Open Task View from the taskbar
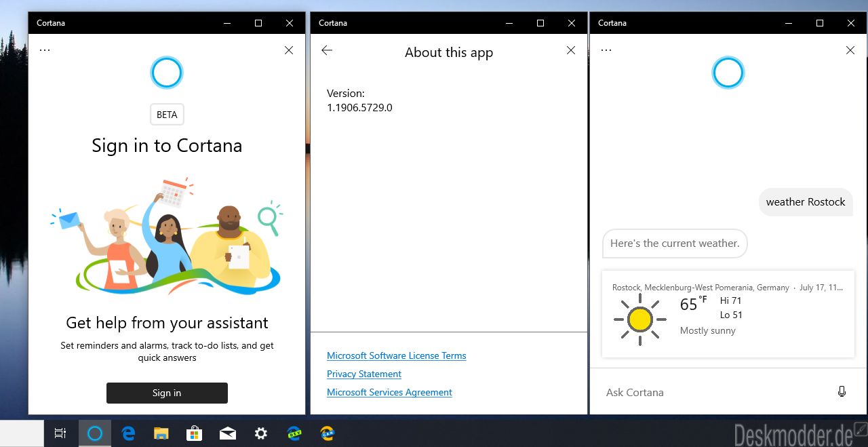Viewport: 868px width, 447px height. tap(60, 433)
